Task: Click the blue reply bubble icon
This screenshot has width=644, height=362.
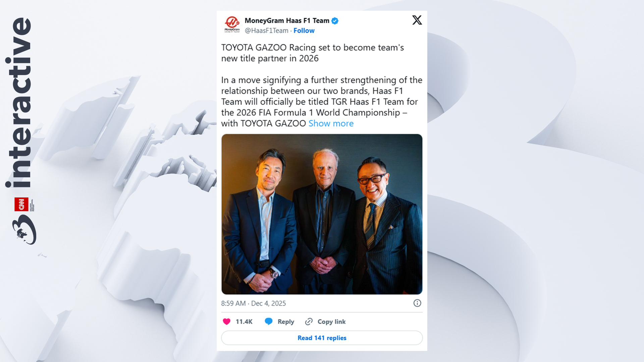Action: 269,321
